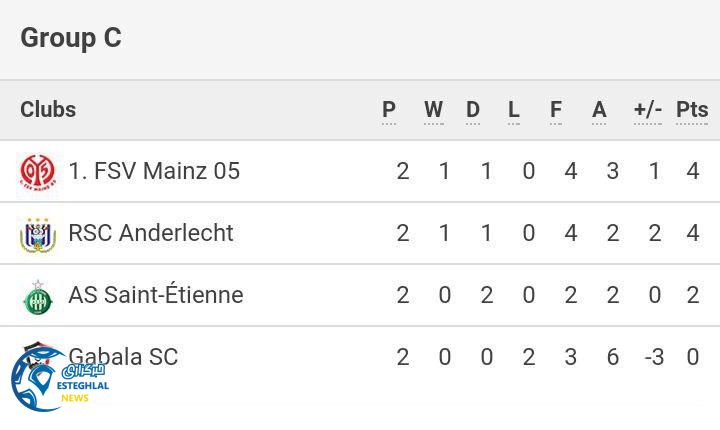This screenshot has width=720, height=430.
Task: Click the A (goals against) column header
Action: coord(599,110)
